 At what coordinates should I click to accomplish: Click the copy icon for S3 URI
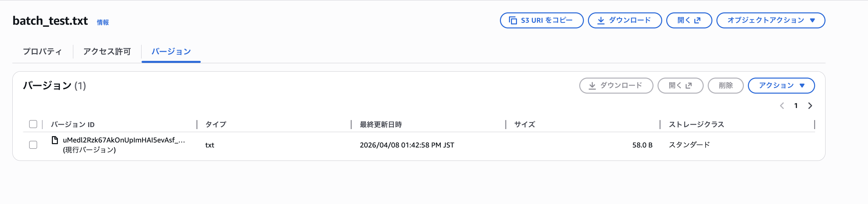pos(513,20)
